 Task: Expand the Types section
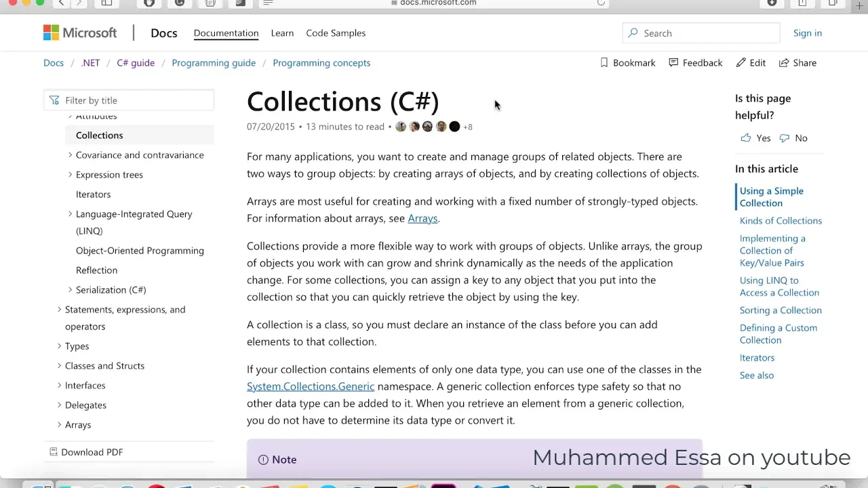point(59,346)
